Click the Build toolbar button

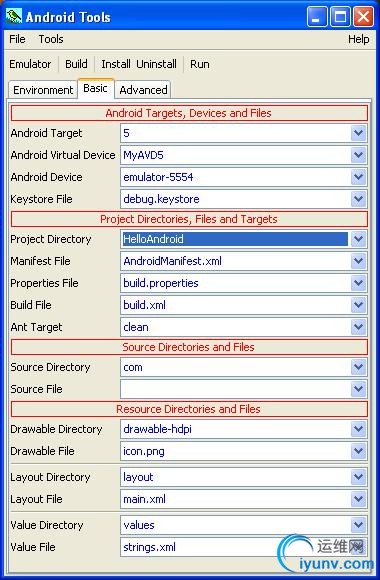click(76, 64)
